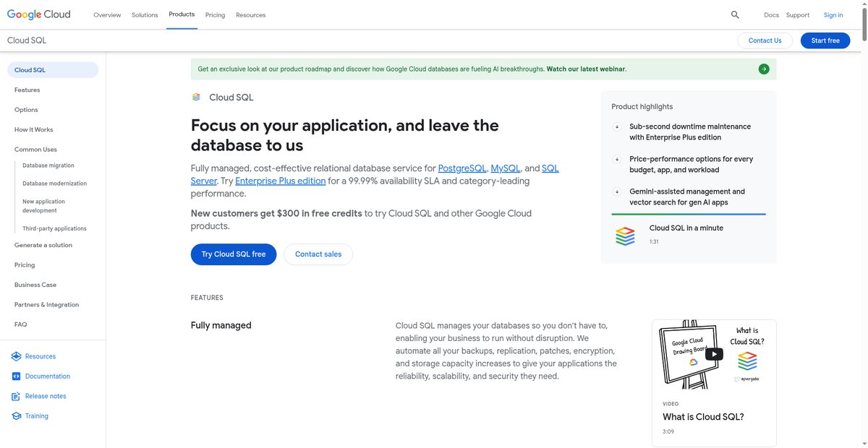Click the Training sidebar icon

[x=16, y=416]
